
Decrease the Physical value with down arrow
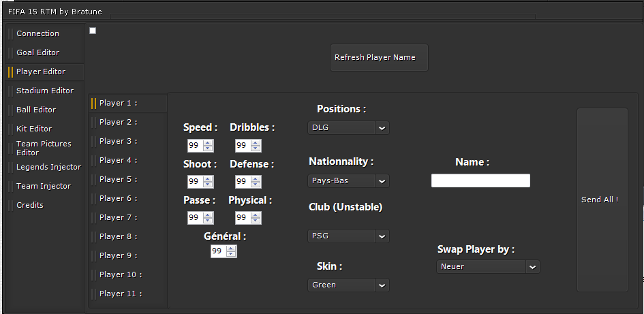click(256, 221)
